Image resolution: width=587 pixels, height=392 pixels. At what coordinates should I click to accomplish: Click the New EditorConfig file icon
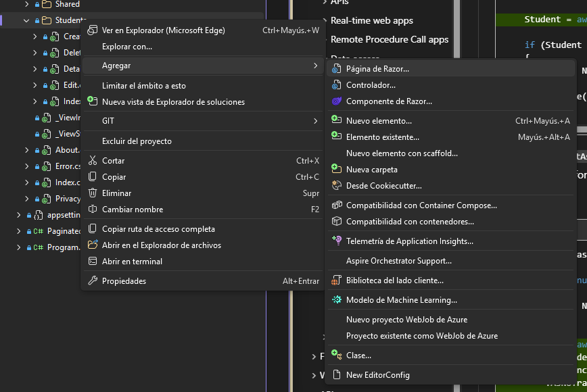337,374
